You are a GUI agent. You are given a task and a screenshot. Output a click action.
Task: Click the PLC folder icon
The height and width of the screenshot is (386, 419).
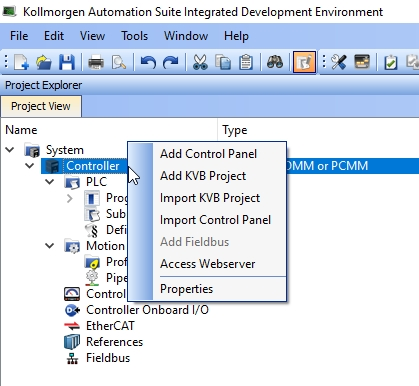click(x=72, y=182)
